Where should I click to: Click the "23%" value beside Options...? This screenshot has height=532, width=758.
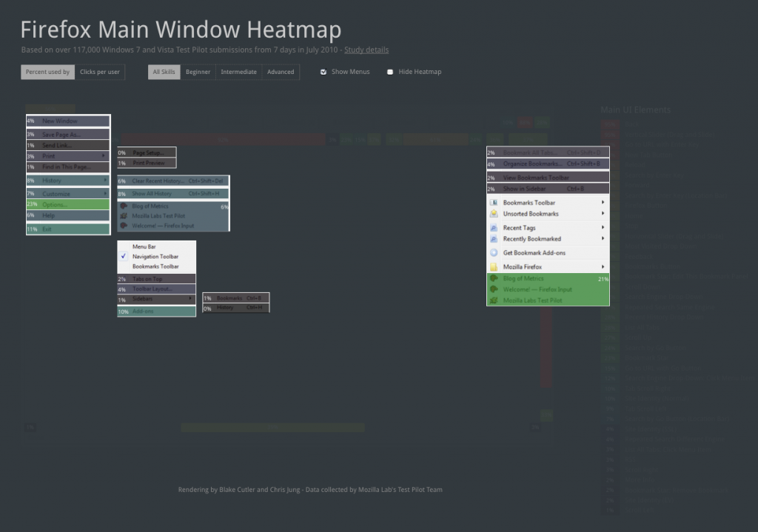coord(32,204)
